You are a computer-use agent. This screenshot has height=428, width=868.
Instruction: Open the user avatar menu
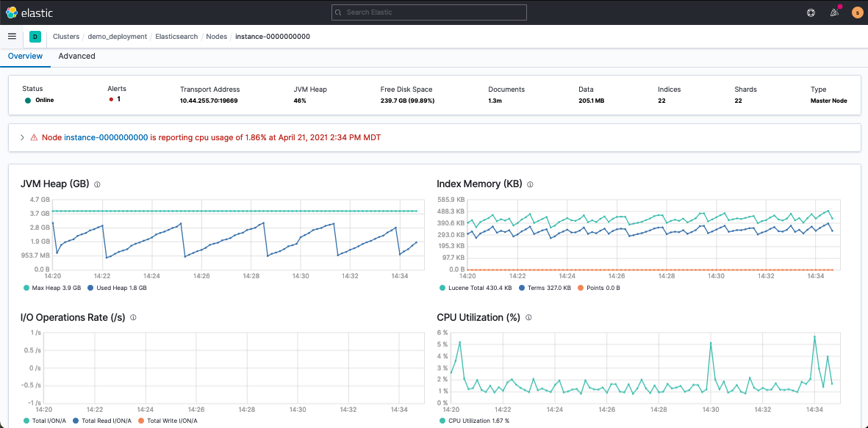[857, 12]
